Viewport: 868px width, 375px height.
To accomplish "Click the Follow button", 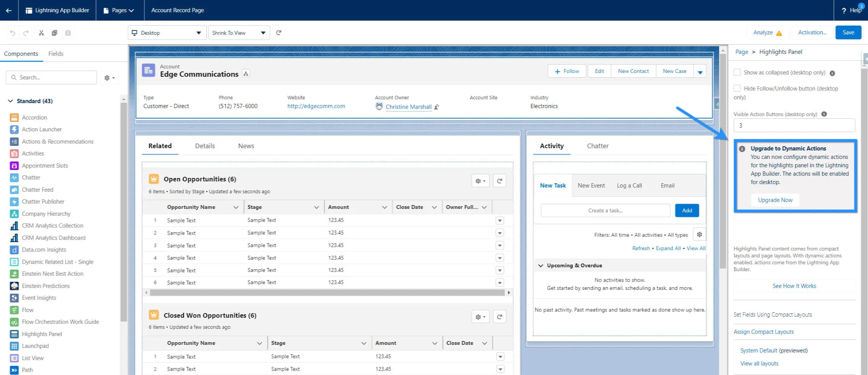I will [567, 71].
